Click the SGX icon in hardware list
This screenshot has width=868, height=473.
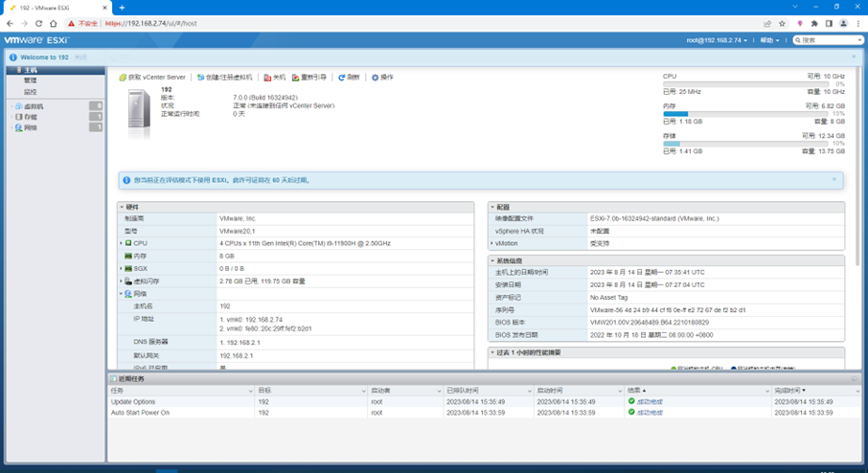128,268
